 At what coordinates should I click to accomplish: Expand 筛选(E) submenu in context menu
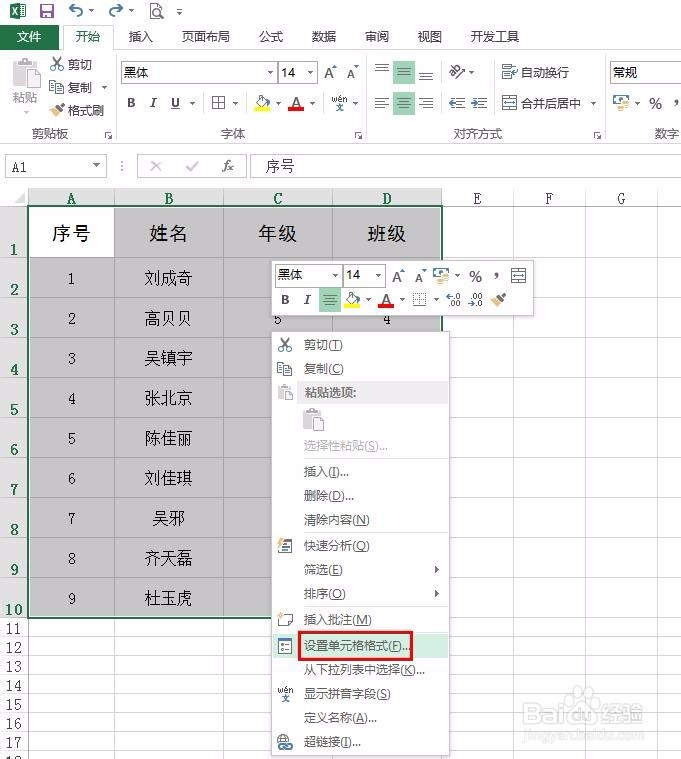[437, 570]
